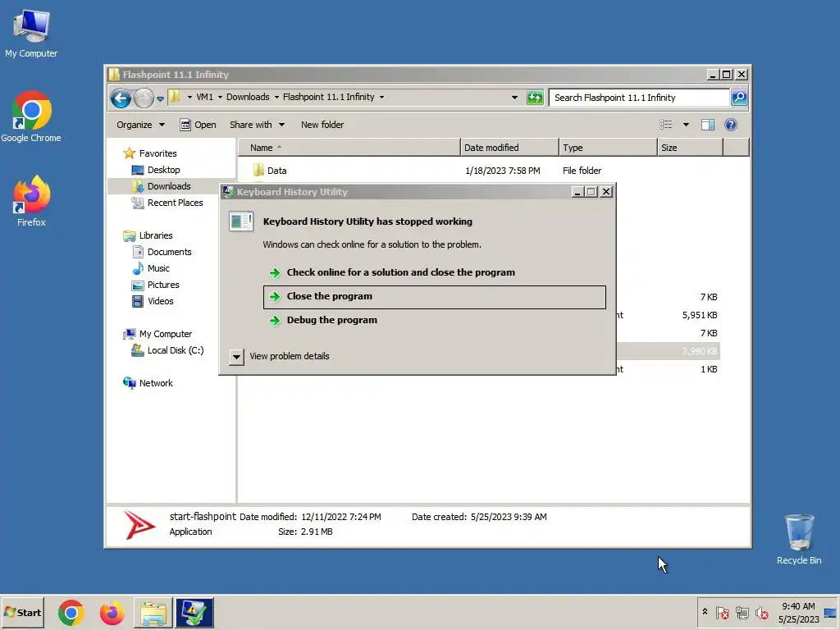Click the blue Help icon
The width and height of the screenshot is (840, 630).
click(731, 125)
